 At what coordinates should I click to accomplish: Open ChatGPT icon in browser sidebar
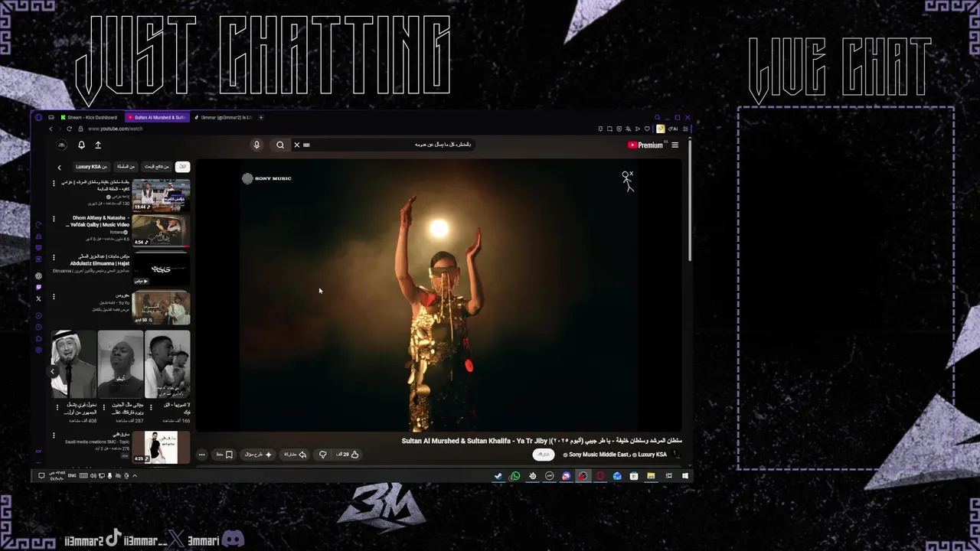tap(38, 276)
